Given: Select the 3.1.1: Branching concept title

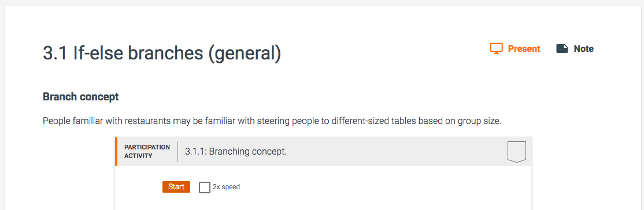Looking at the screenshot, I should (x=236, y=151).
